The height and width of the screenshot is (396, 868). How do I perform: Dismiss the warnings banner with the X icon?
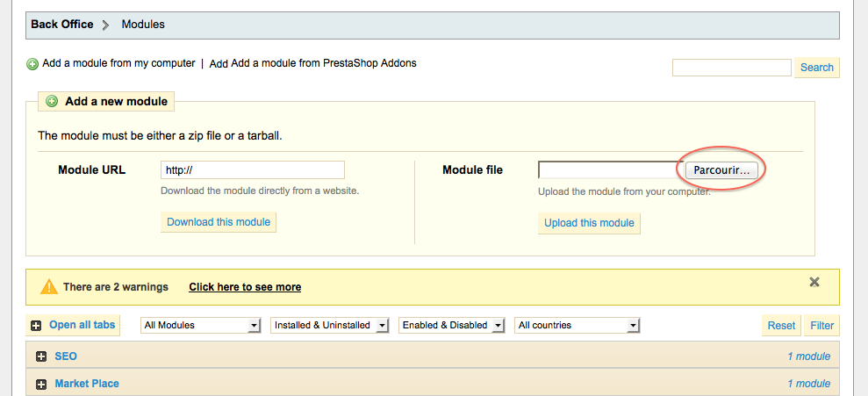(x=814, y=282)
